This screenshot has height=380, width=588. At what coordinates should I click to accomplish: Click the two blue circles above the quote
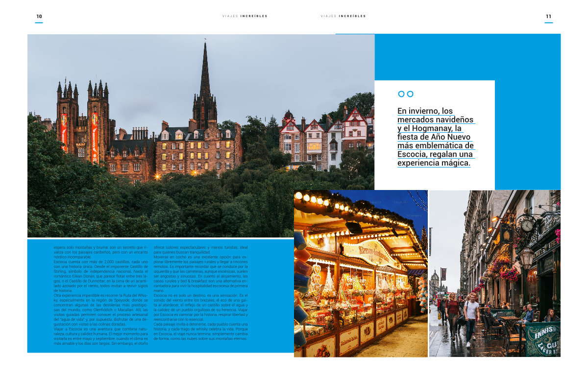tap(405, 94)
